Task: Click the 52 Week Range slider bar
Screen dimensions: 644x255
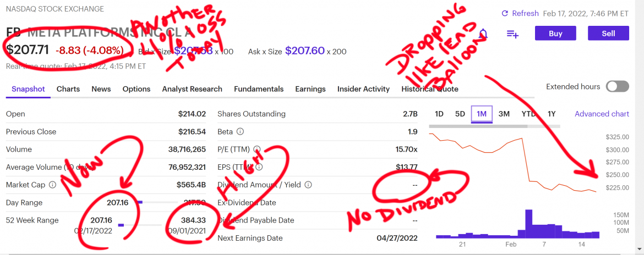Action: point(140,225)
